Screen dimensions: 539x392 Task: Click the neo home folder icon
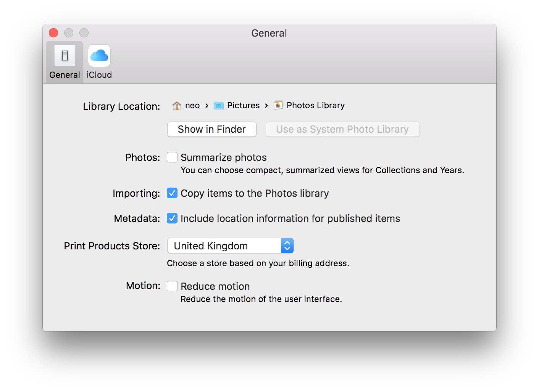[x=176, y=106]
